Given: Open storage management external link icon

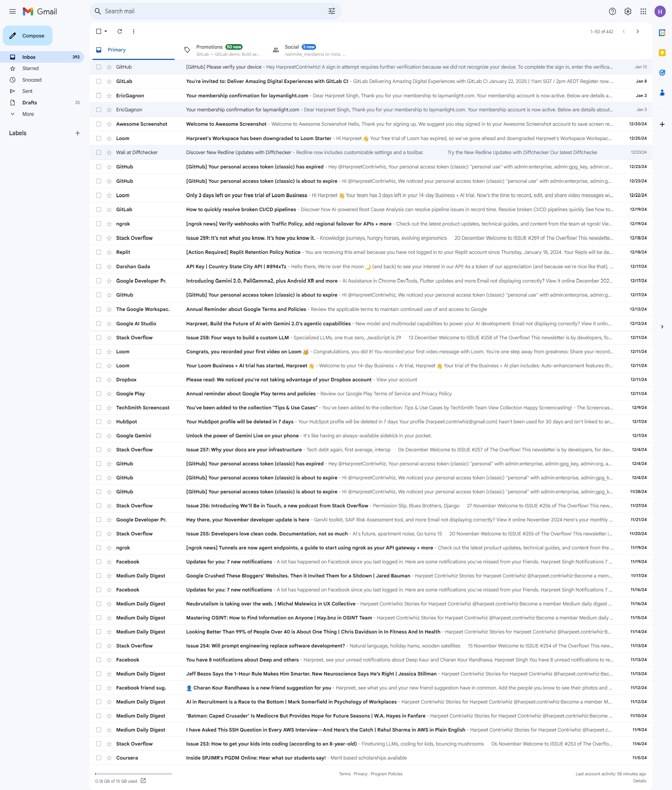Looking at the screenshot, I should (143, 781).
